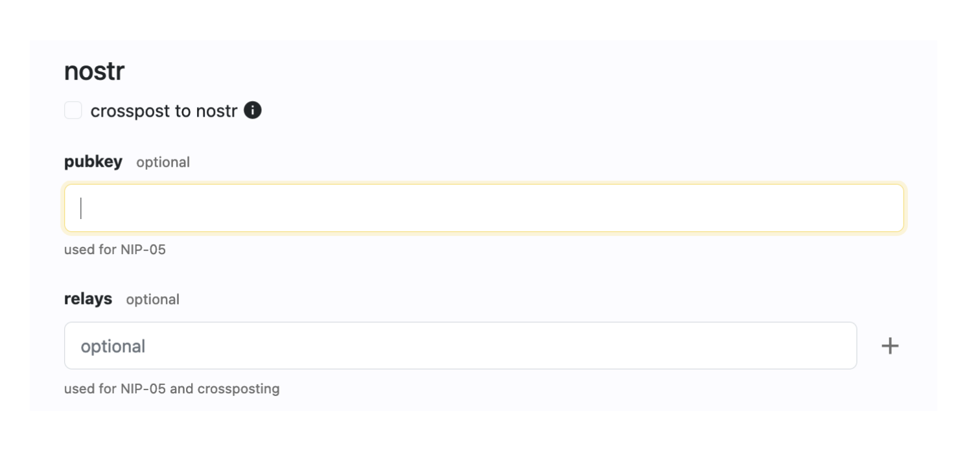Click 'NIP-05' in the hint below pubkey

pyautogui.click(x=143, y=250)
